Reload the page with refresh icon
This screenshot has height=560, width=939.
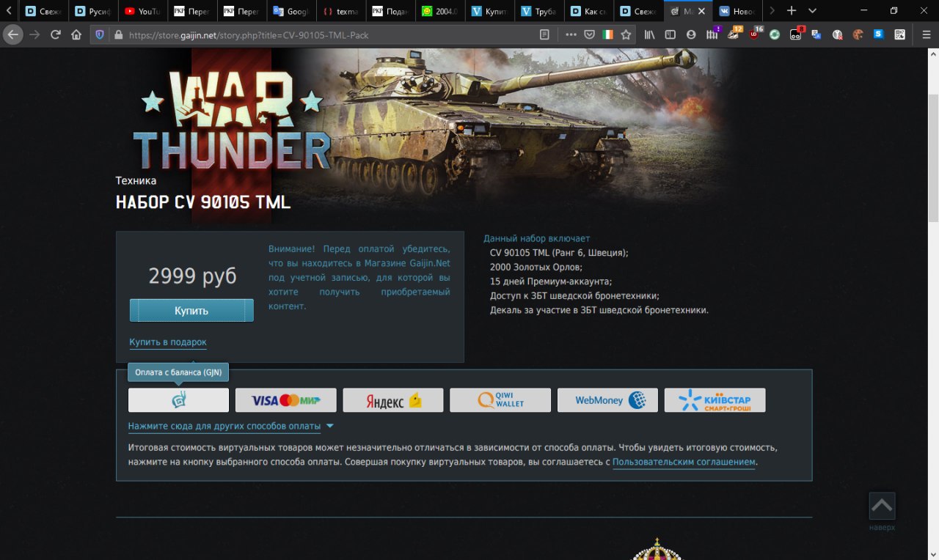pos(55,34)
